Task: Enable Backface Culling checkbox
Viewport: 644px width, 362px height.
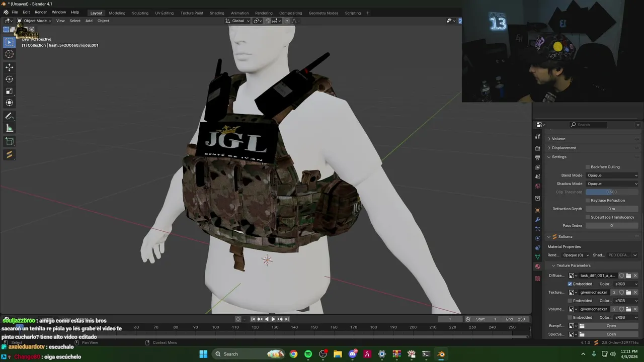Action: click(588, 167)
